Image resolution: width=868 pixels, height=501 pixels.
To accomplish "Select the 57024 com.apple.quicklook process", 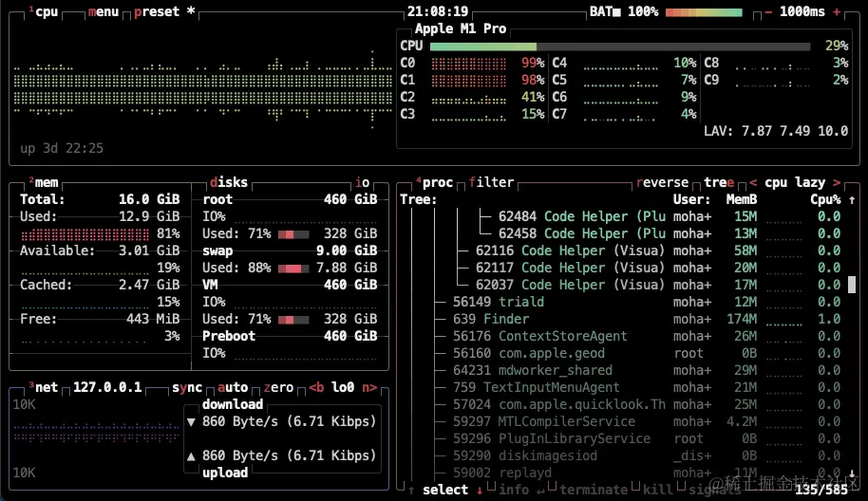I will [x=624, y=405].
